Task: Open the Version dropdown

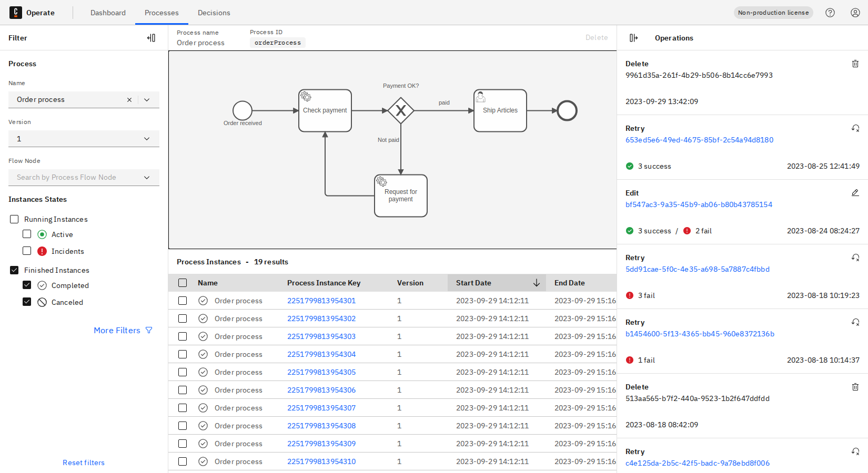Action: point(84,139)
